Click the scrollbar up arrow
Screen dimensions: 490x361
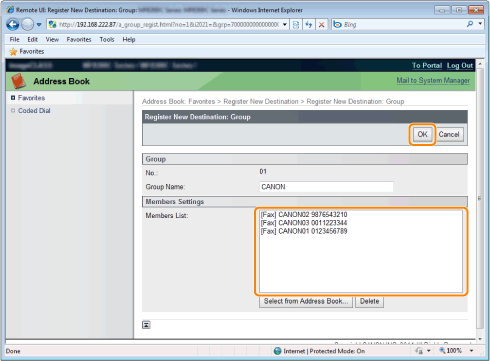click(480, 63)
